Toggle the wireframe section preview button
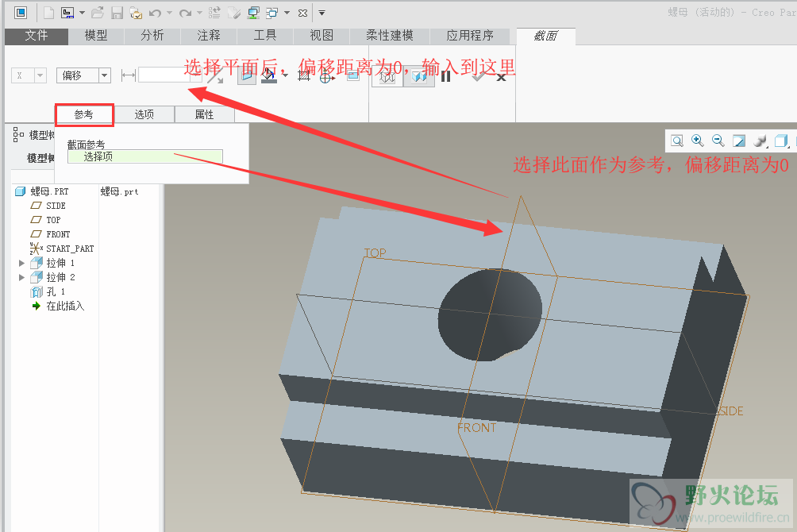Image resolution: width=797 pixels, height=532 pixels. [387, 77]
